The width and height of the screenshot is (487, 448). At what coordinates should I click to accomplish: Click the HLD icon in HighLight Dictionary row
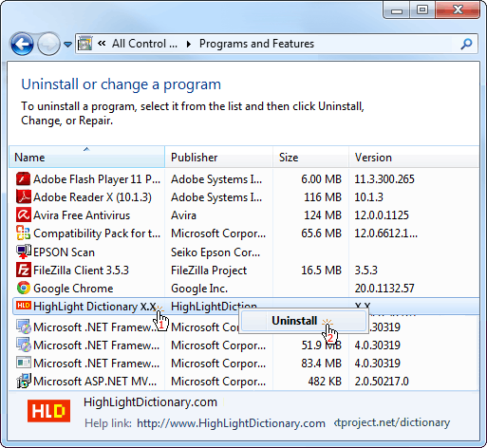(x=24, y=306)
